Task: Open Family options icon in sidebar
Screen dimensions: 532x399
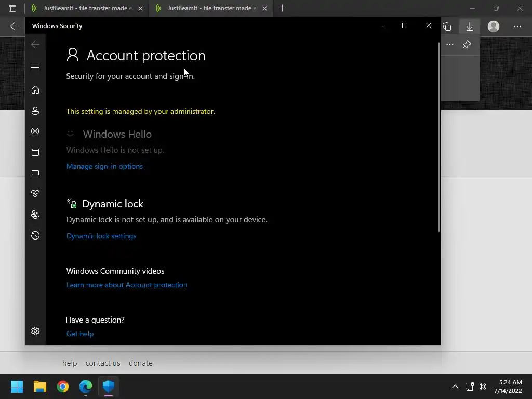Action: (35, 215)
